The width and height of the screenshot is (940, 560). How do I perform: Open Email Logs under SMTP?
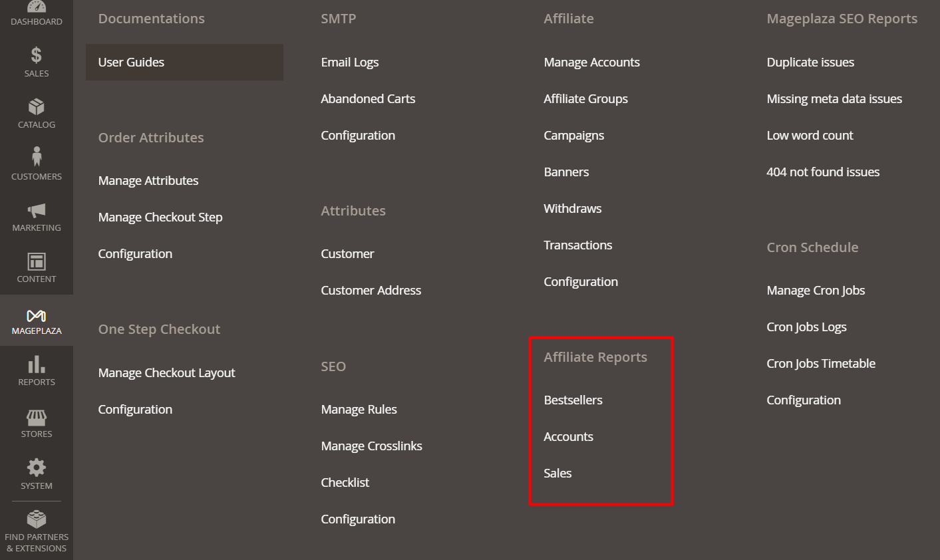click(x=349, y=63)
